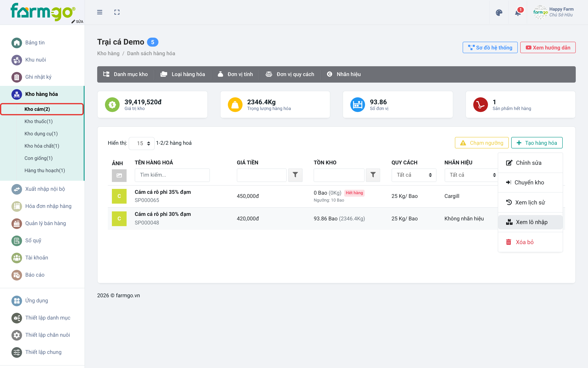Screen dimensions: 588x368
Task: Collapse the Kho hàng hóa menu
Action: (42, 94)
